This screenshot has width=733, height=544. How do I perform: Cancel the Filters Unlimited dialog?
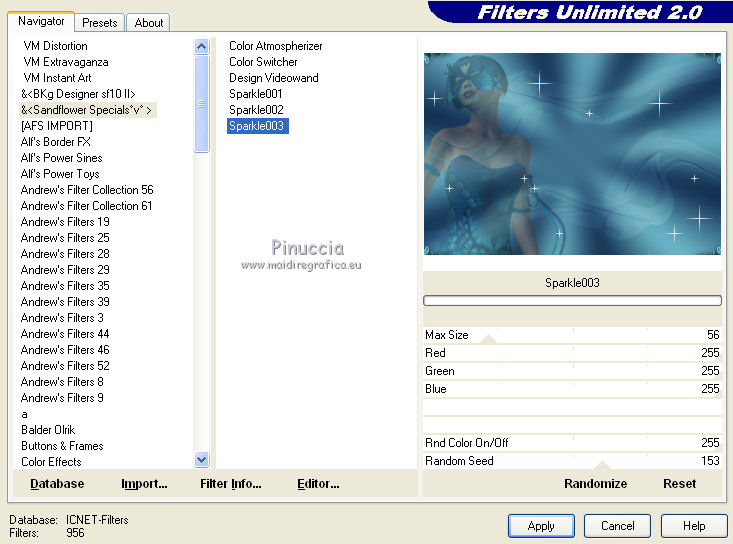[x=618, y=526]
